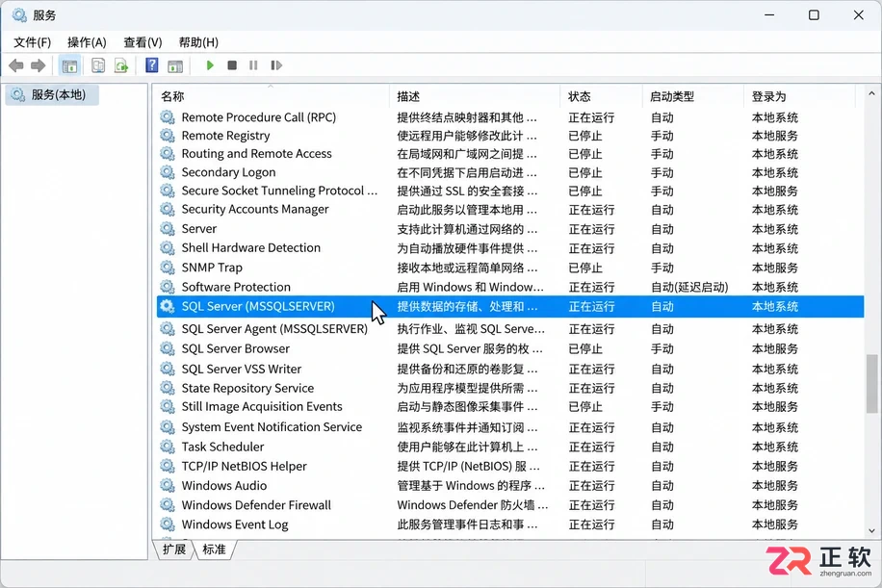Restart service with the restart button
This screenshot has width=882, height=588.
coord(275,65)
